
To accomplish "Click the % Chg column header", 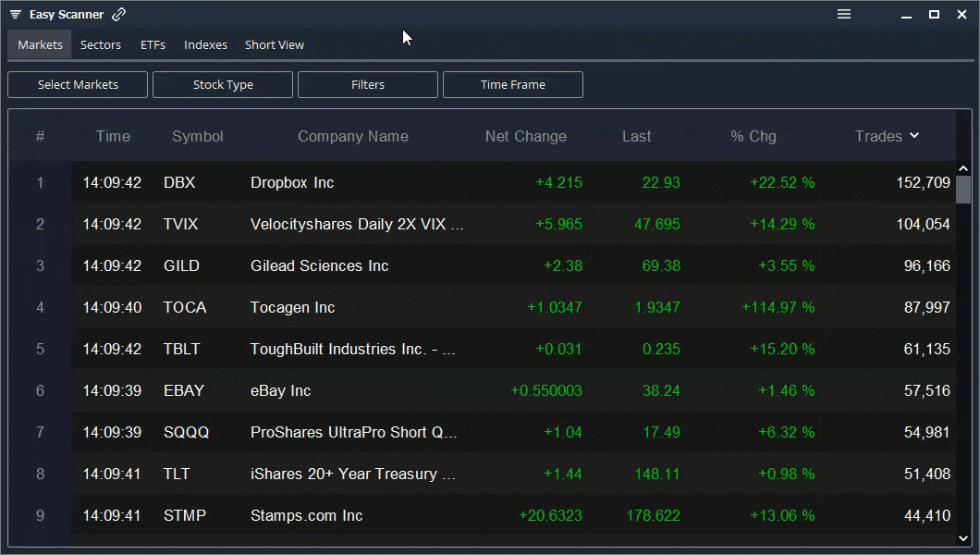I will pyautogui.click(x=753, y=135).
